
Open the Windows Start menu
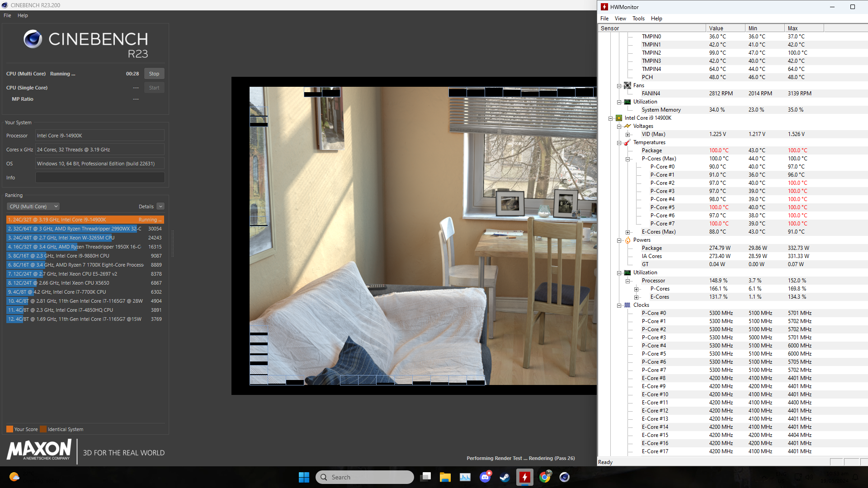click(x=304, y=477)
